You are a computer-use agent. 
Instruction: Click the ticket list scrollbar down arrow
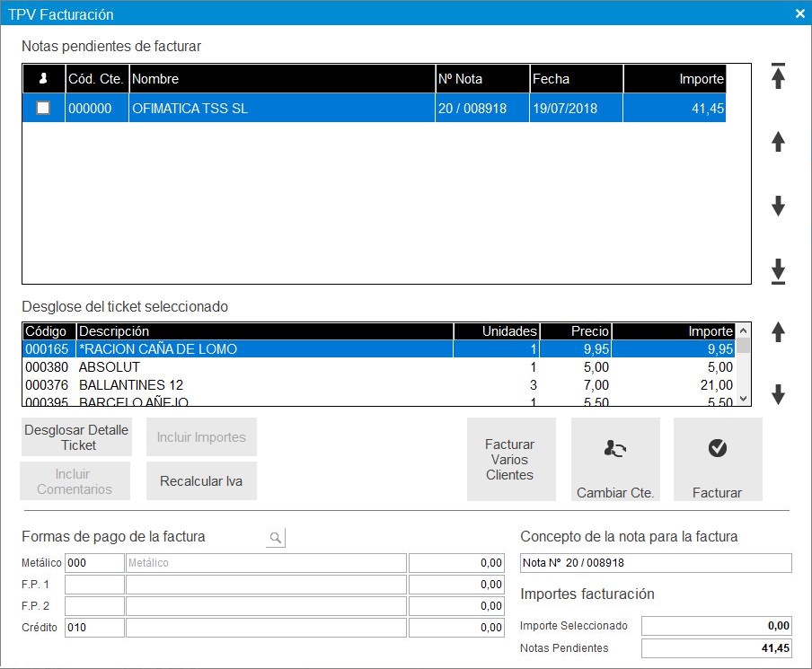(742, 398)
